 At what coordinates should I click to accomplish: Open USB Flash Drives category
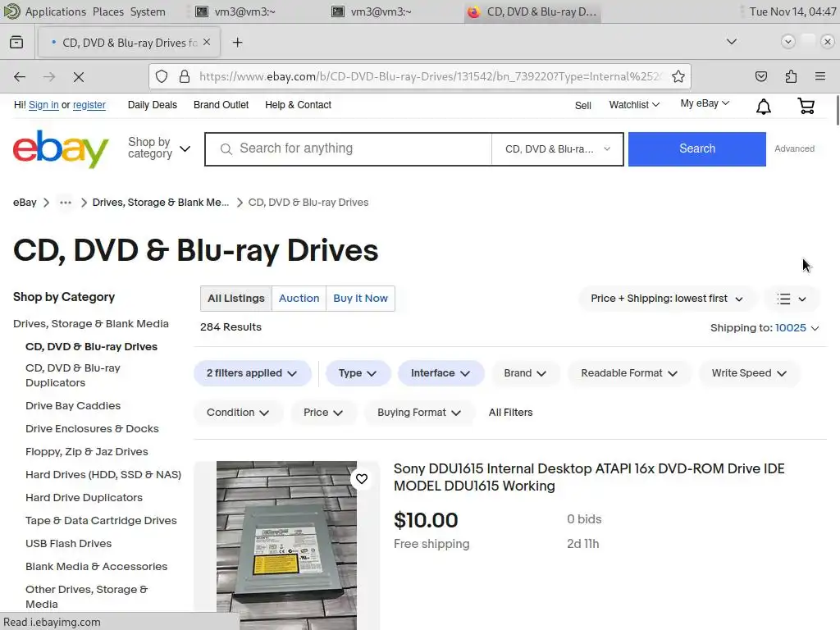(69, 543)
